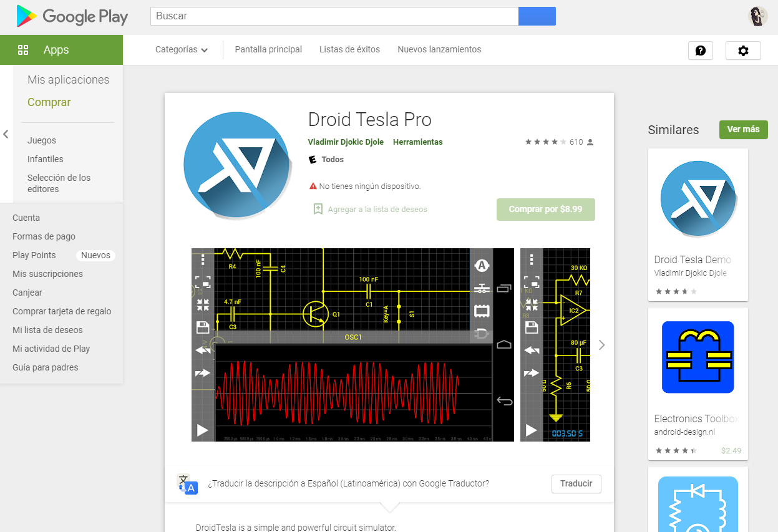Open Mi actividad de Play

point(51,349)
